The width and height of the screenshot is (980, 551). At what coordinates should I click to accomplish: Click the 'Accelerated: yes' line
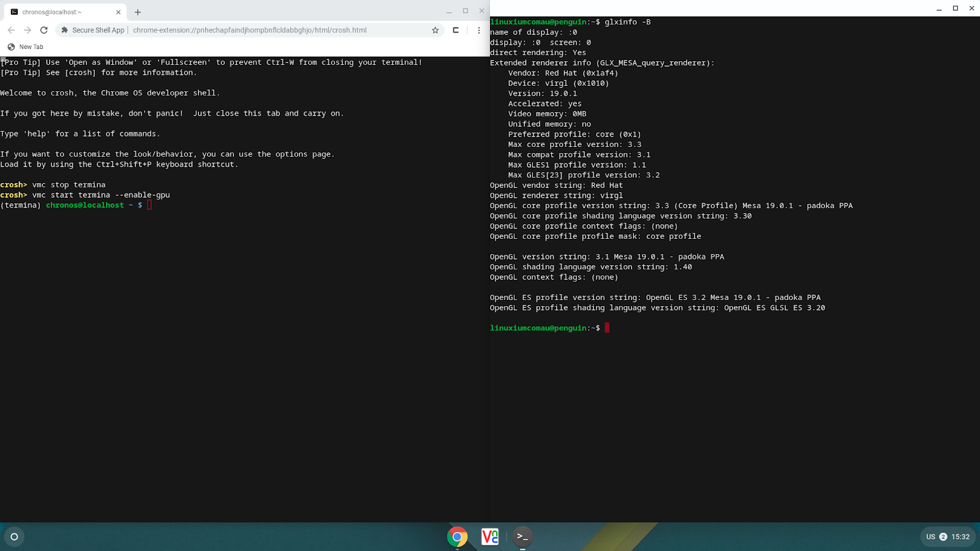point(545,103)
